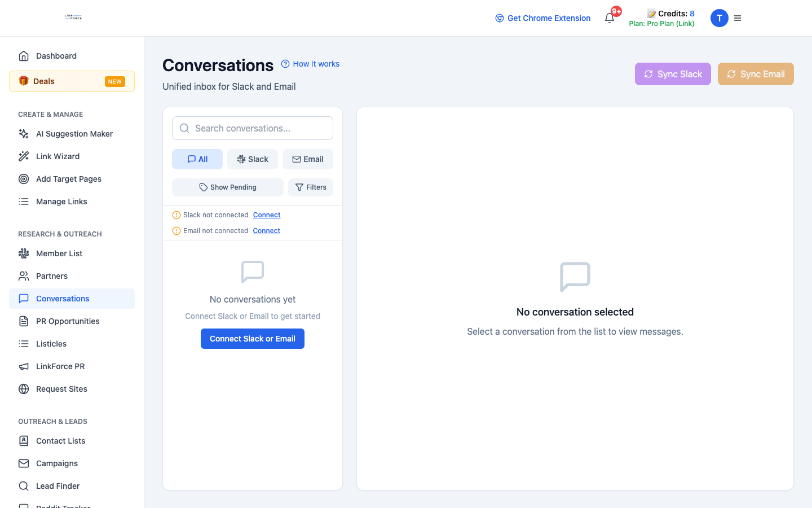Viewport: 812px width, 508px height.
Task: Click the AI Suggestion Maker sparkle icon
Action: point(24,134)
